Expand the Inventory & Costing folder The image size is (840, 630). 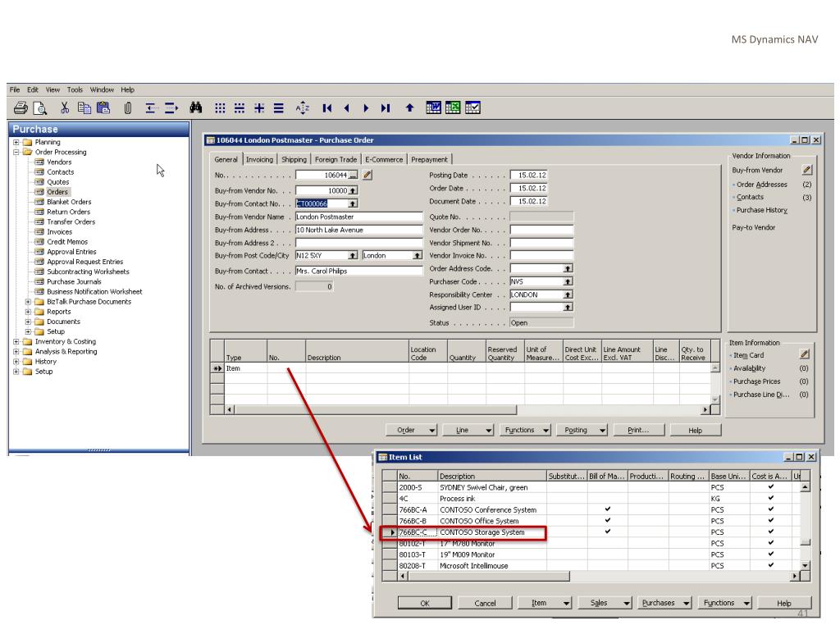16,342
